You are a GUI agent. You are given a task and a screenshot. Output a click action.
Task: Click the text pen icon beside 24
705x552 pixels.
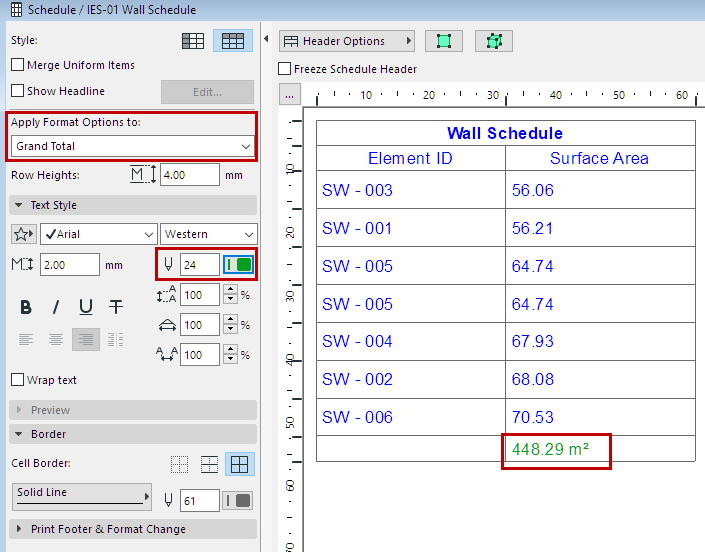(x=168, y=264)
